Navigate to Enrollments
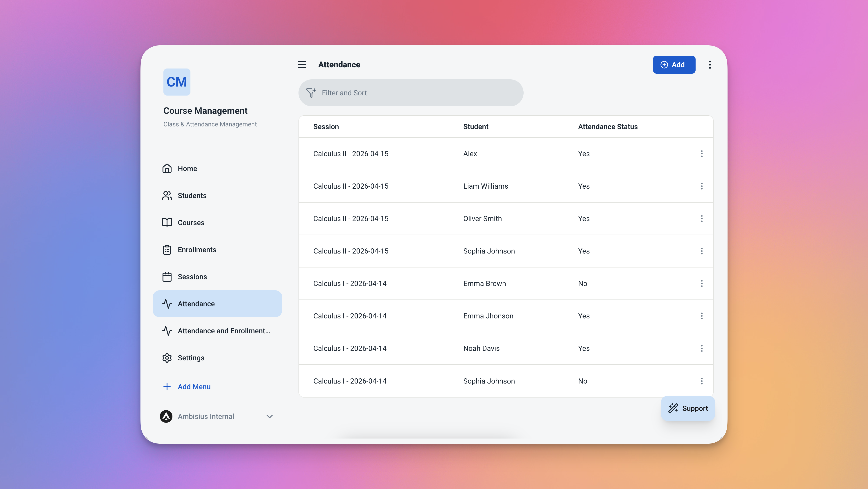The image size is (868, 489). coord(197,250)
